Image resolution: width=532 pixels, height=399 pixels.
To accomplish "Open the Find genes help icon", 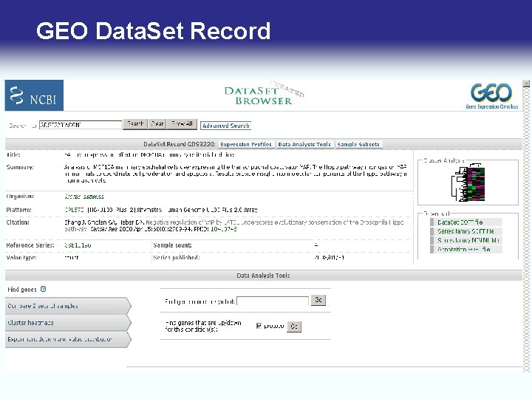I will click(x=43, y=289).
